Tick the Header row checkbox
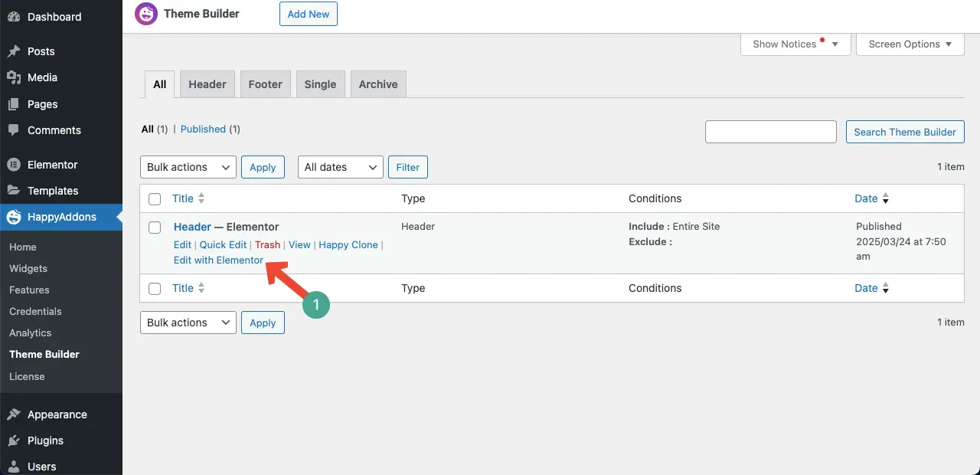Screen dimensions: 980x475 point(155,228)
